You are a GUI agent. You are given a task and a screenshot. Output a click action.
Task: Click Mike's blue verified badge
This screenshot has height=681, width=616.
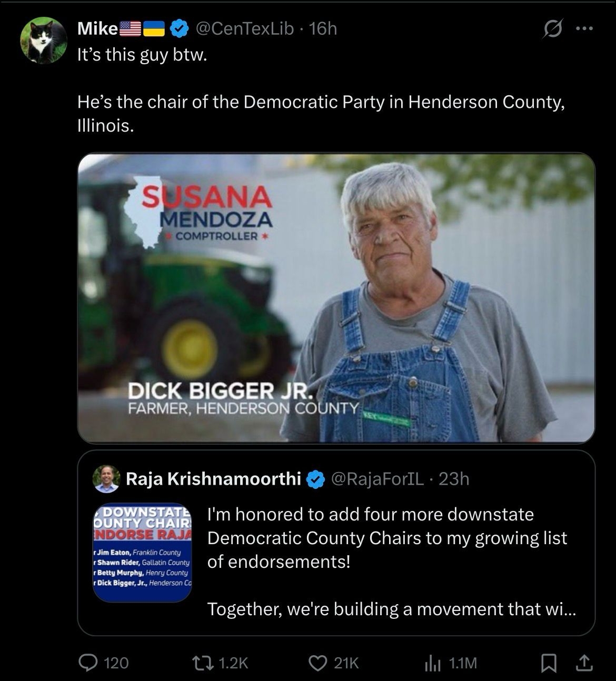pos(180,28)
